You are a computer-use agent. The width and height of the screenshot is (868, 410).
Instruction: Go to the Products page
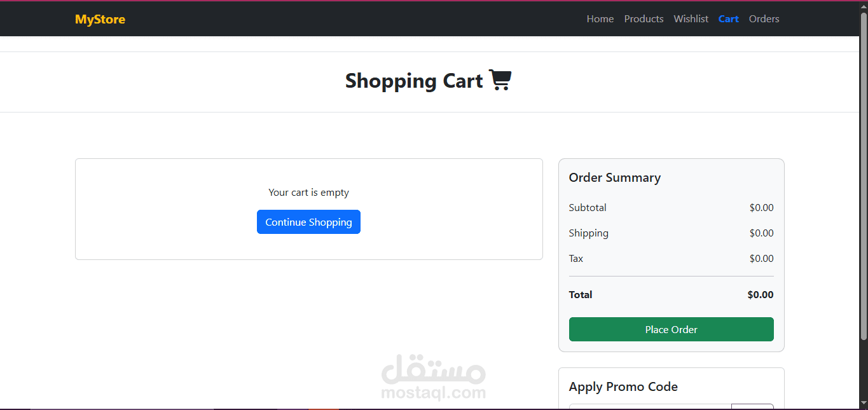(x=644, y=19)
